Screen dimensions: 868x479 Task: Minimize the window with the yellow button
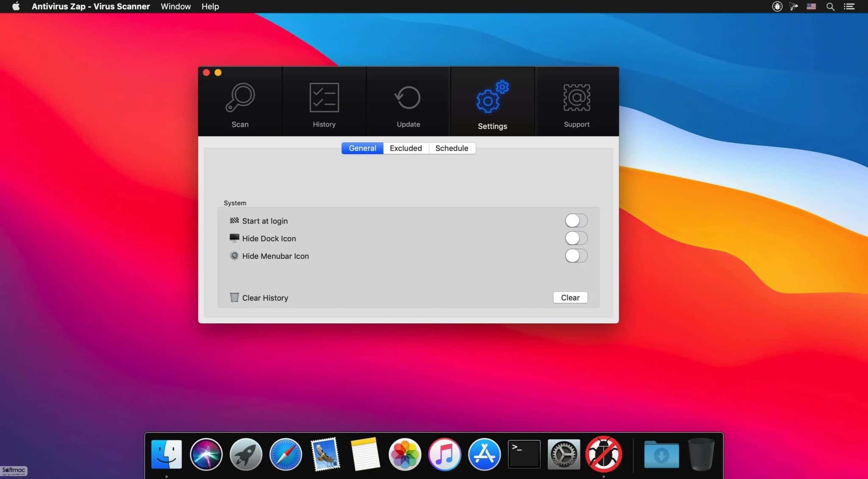(x=218, y=72)
